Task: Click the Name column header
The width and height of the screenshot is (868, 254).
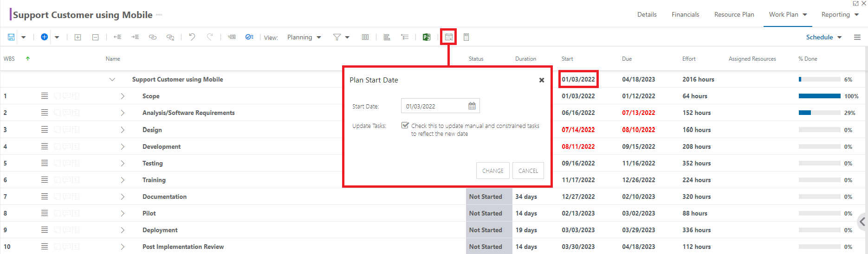Action: coord(113,59)
